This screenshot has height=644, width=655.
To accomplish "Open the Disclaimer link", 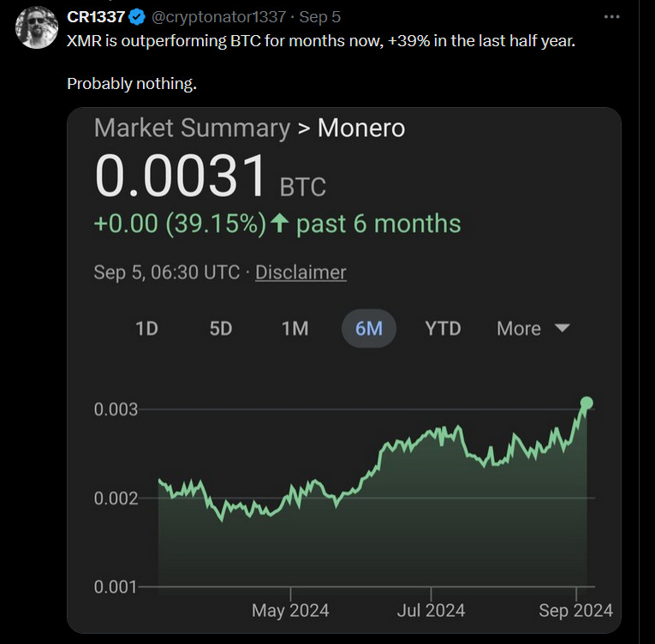I will pyautogui.click(x=301, y=272).
